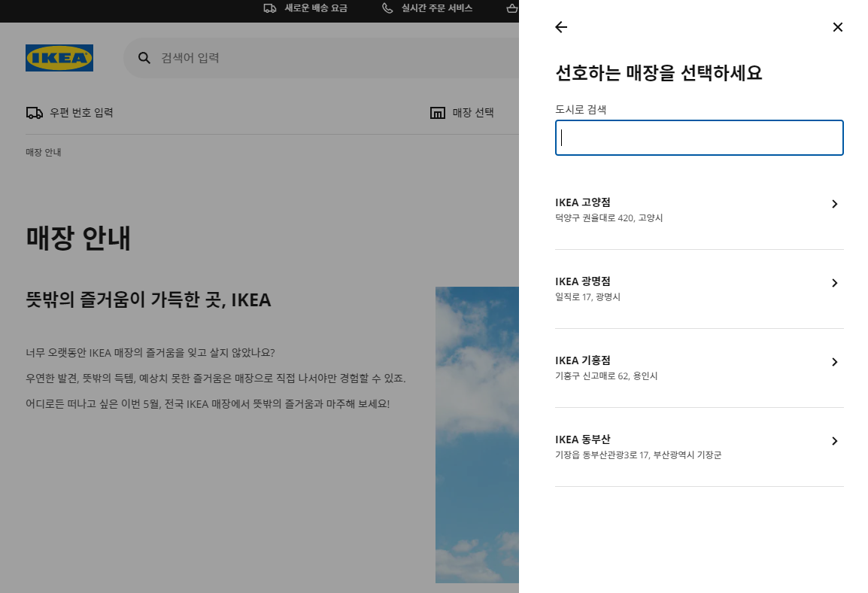
Task: Close the store selection panel
Action: coord(838,27)
